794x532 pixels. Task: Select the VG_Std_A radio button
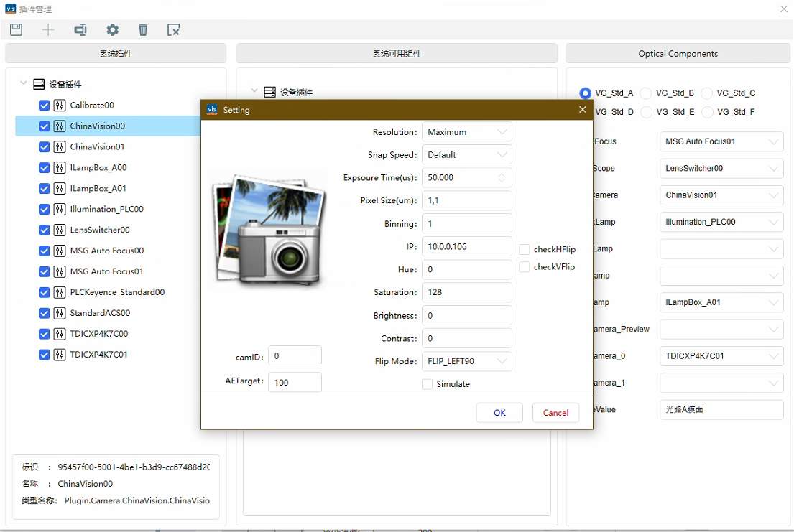pyautogui.click(x=586, y=93)
